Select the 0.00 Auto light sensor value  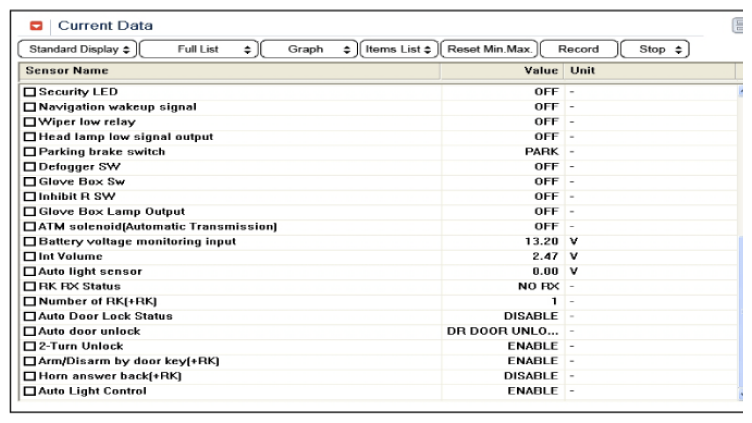coord(545,271)
